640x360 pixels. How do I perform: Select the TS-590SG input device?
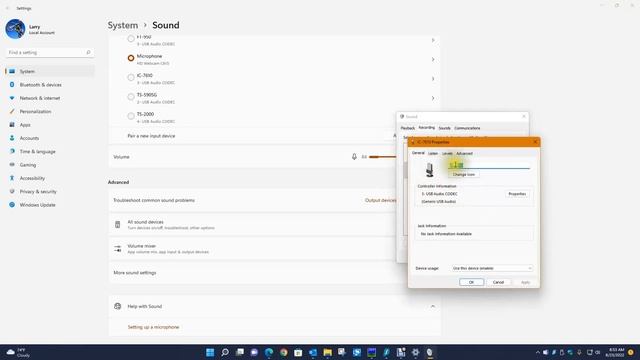coord(131,97)
